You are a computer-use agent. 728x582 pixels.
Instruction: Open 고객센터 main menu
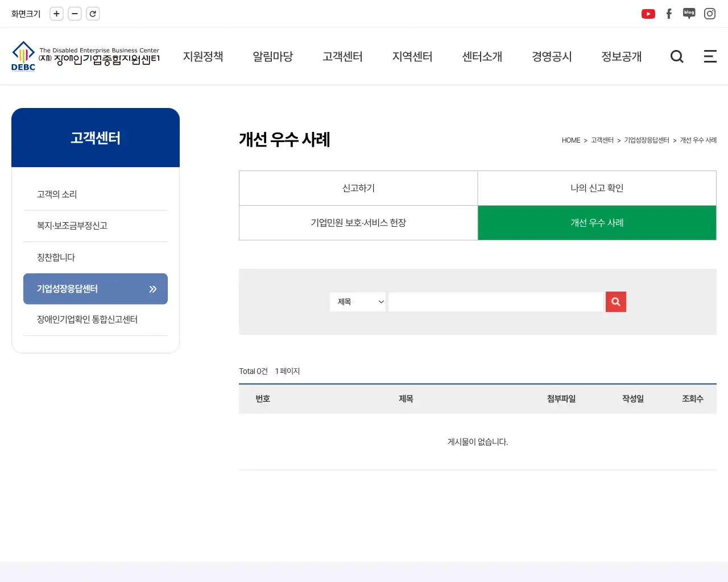[x=342, y=56]
